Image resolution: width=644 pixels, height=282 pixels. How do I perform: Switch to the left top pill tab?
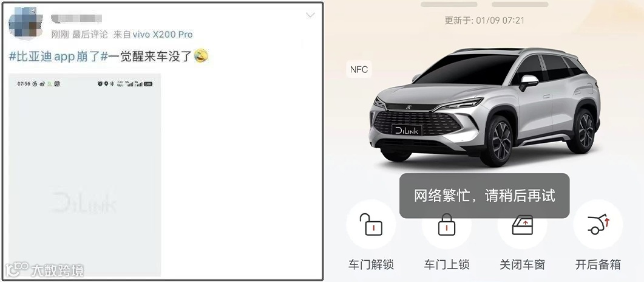(x=449, y=4)
